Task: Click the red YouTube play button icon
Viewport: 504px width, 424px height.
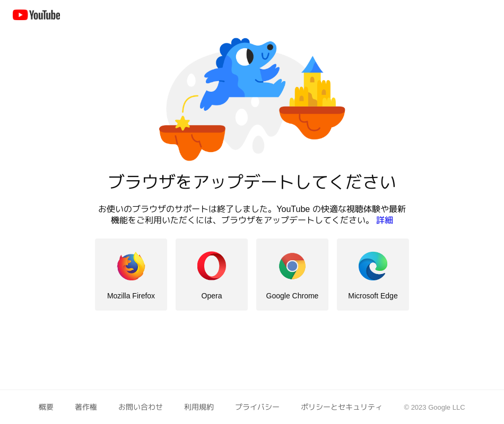Action: (20, 15)
